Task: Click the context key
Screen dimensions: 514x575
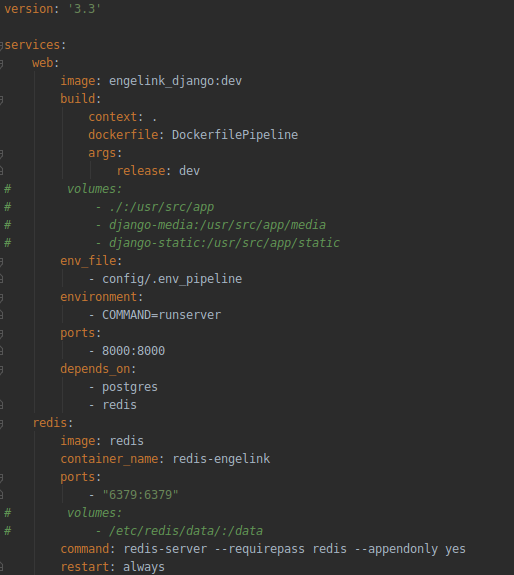Action: point(113,117)
